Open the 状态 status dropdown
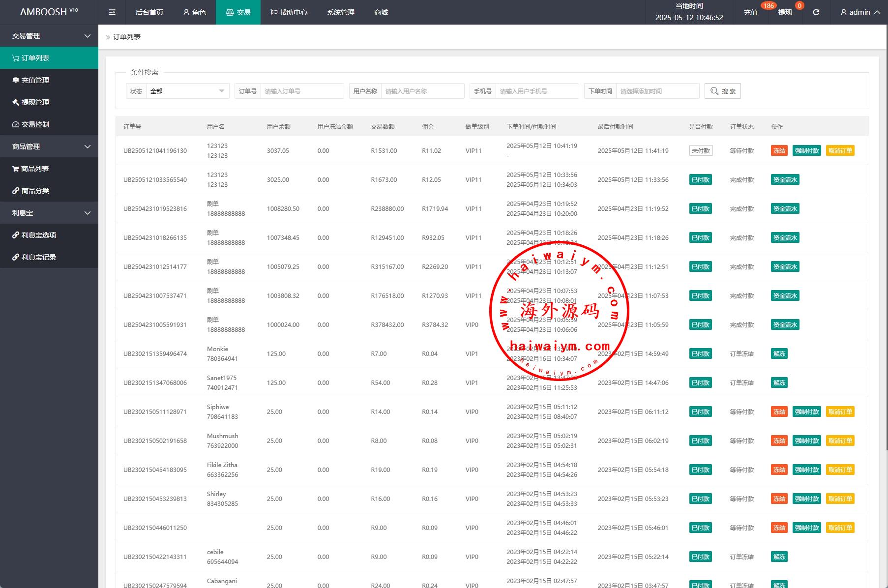This screenshot has height=588, width=888. pos(187,91)
